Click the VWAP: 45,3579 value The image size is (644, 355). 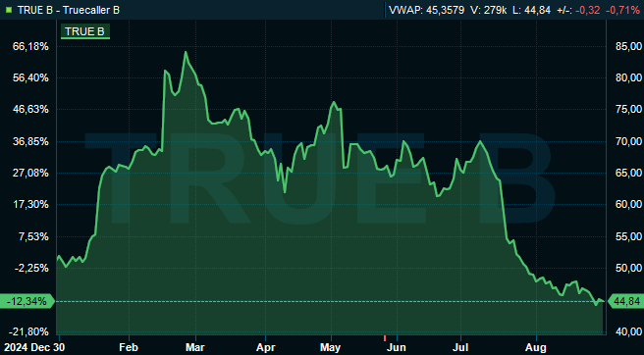[426, 10]
